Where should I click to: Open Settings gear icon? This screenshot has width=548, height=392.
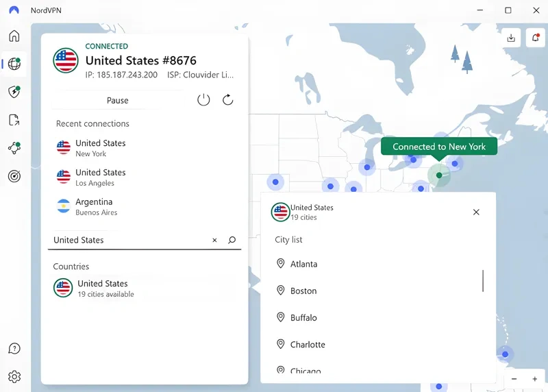click(x=14, y=376)
